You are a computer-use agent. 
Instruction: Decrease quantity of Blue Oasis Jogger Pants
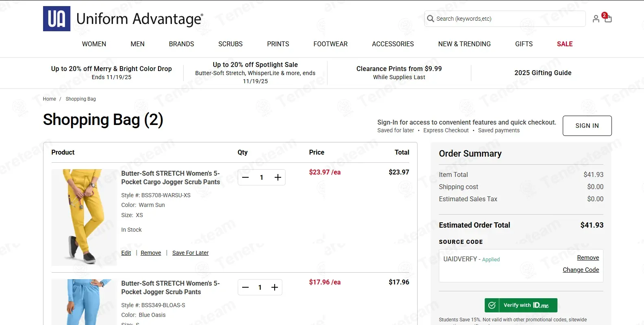[245, 287]
